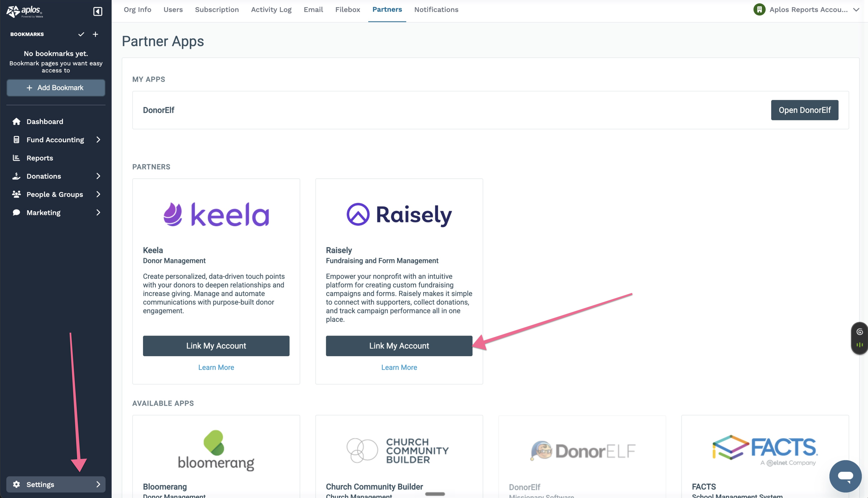Screen dimensions: 868x498
Task: Click the Settings gear icon
Action: (17, 484)
